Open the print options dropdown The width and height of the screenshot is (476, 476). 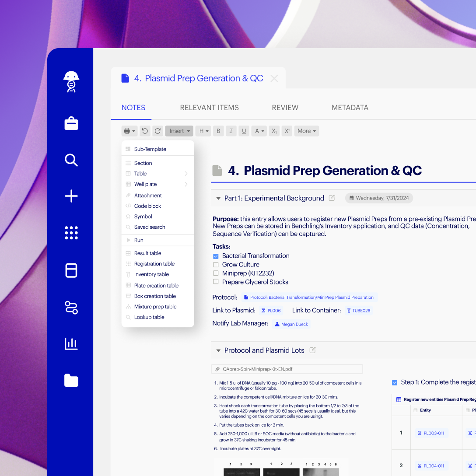(x=129, y=131)
